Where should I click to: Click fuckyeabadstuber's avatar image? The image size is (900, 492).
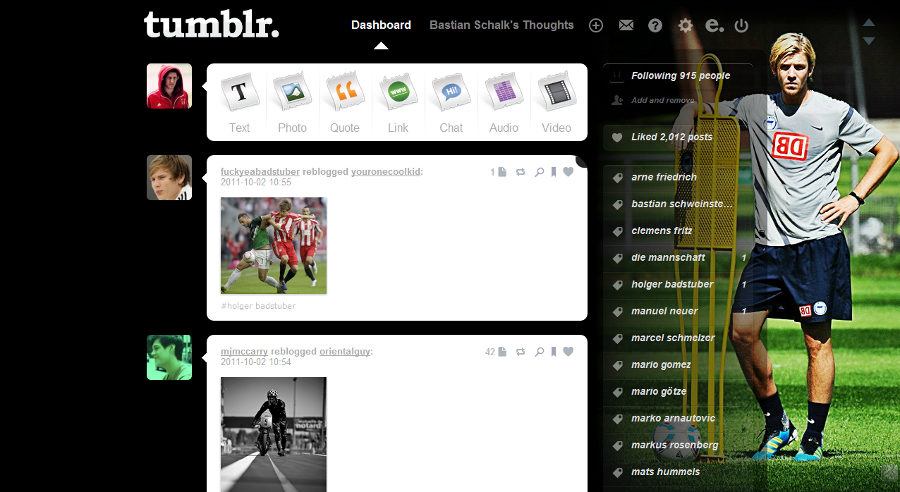click(169, 177)
